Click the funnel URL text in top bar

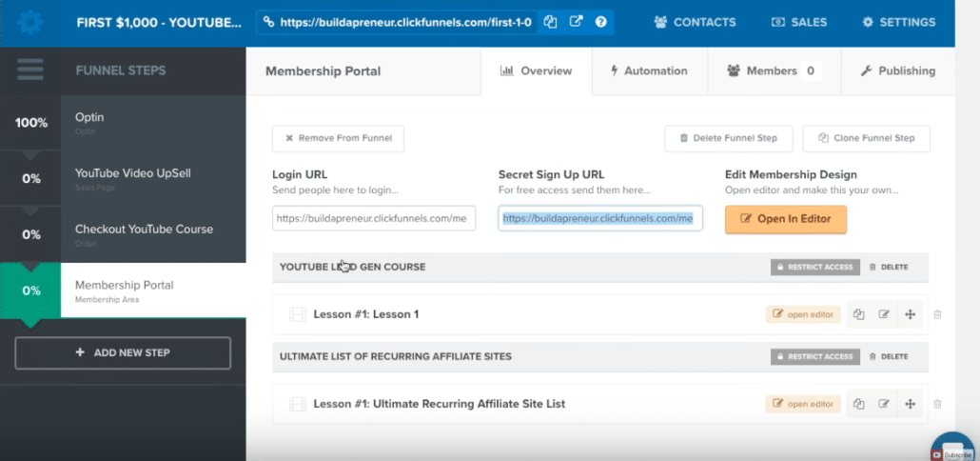[x=405, y=23]
